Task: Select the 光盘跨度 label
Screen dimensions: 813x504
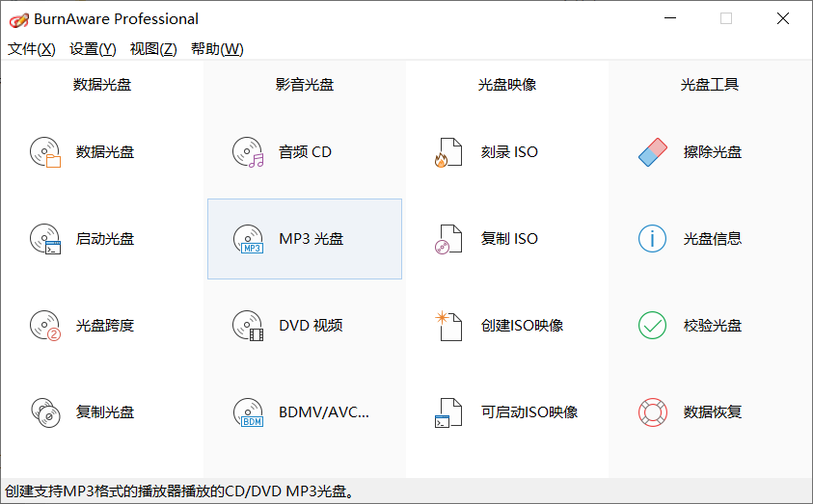Action: pyautogui.click(x=105, y=326)
